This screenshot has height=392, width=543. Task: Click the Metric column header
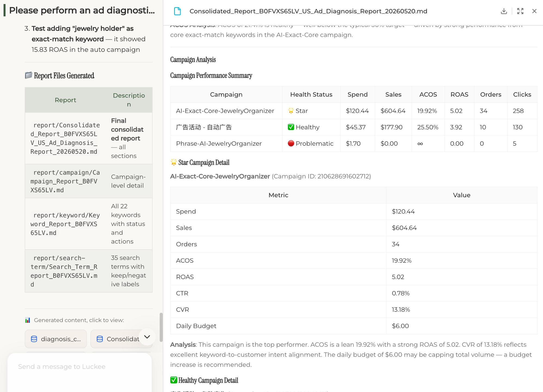pyautogui.click(x=278, y=195)
